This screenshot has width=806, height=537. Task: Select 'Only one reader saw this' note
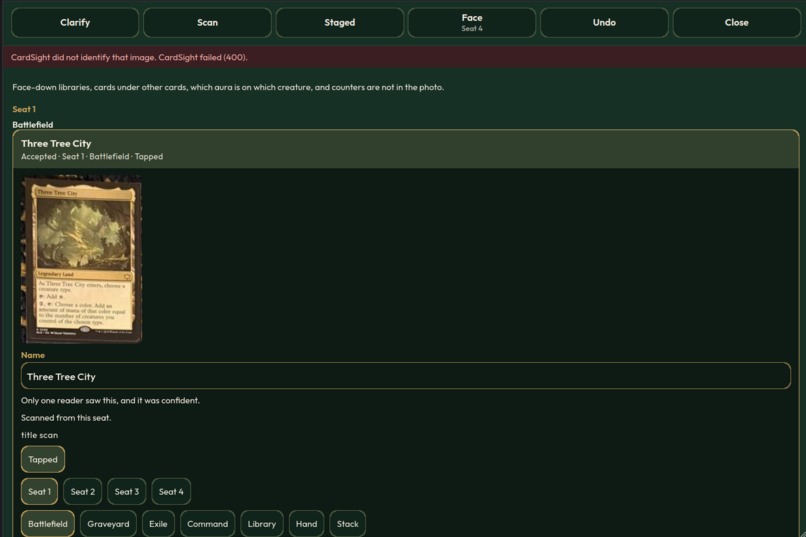point(111,400)
